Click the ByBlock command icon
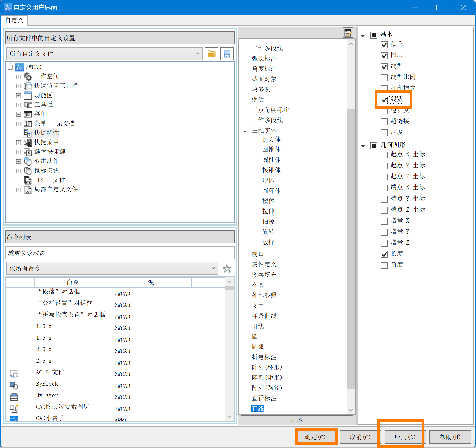 [14, 385]
